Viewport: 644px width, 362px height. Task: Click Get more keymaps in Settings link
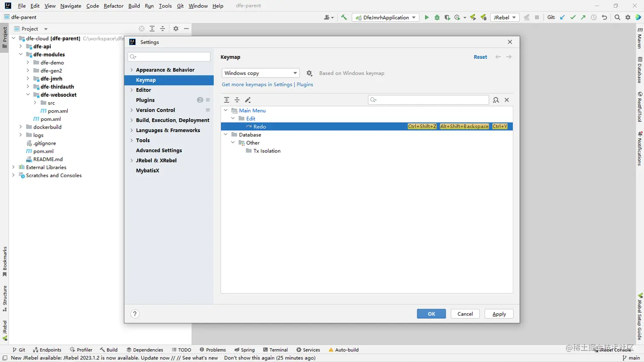[x=257, y=84]
